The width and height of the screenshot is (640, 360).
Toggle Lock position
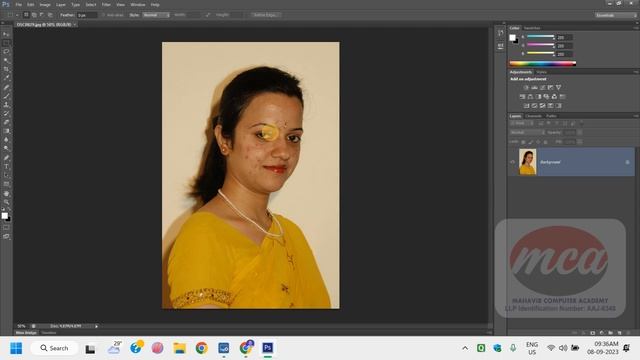tap(538, 142)
